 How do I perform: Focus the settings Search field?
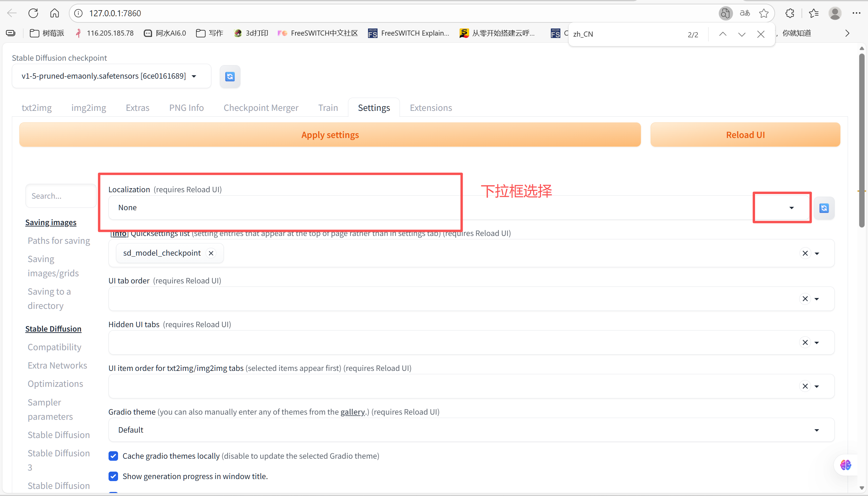61,196
